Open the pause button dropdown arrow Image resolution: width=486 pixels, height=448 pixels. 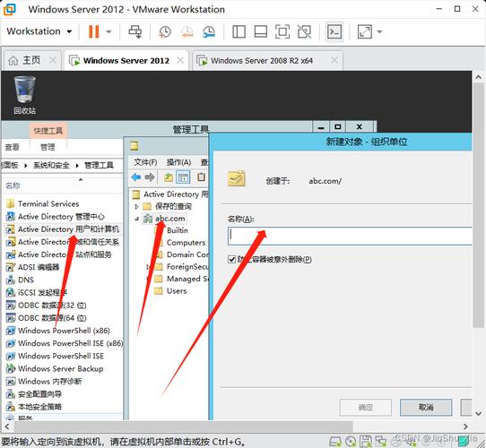(x=108, y=31)
